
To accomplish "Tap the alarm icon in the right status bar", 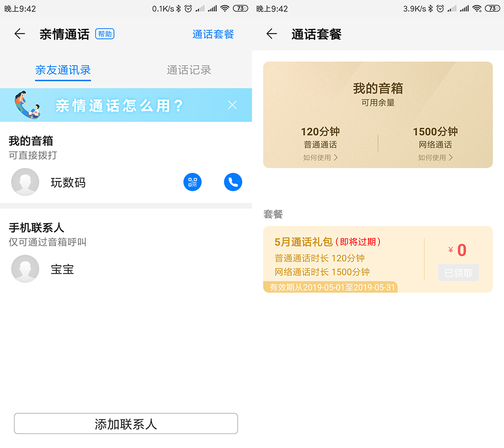I will 440,9.
